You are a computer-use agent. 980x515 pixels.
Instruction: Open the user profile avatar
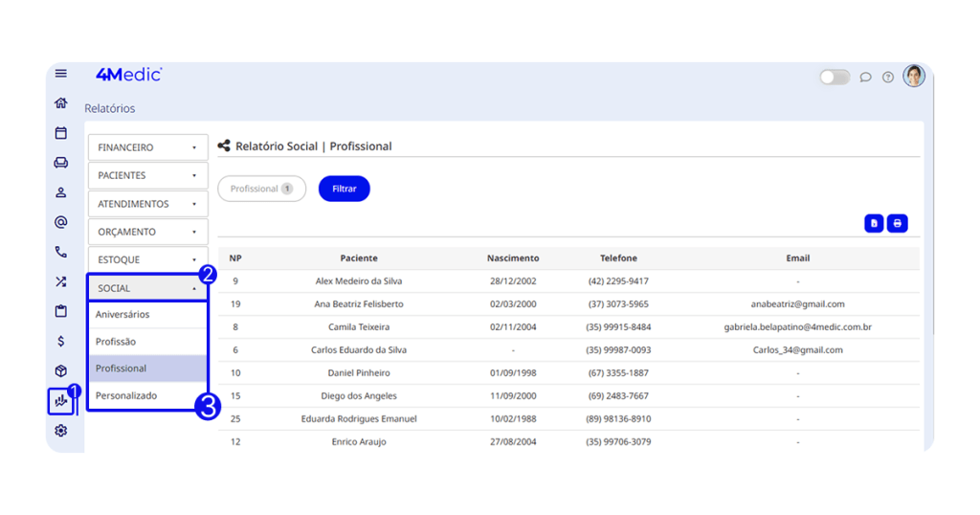(914, 77)
